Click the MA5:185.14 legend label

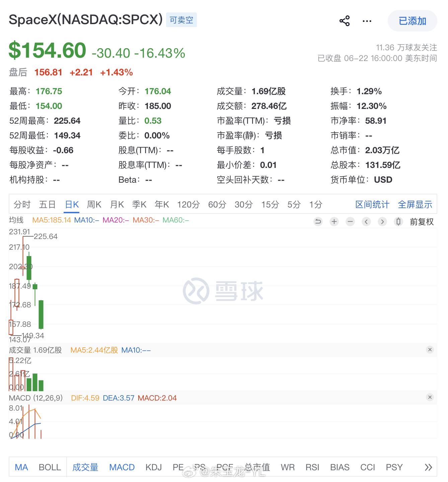click(52, 220)
